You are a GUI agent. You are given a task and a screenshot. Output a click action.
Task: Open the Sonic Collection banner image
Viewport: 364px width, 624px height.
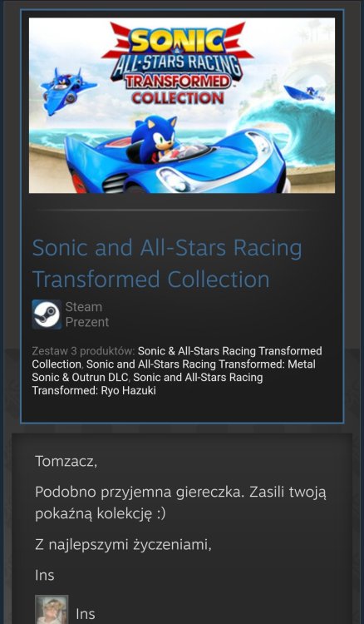(182, 106)
